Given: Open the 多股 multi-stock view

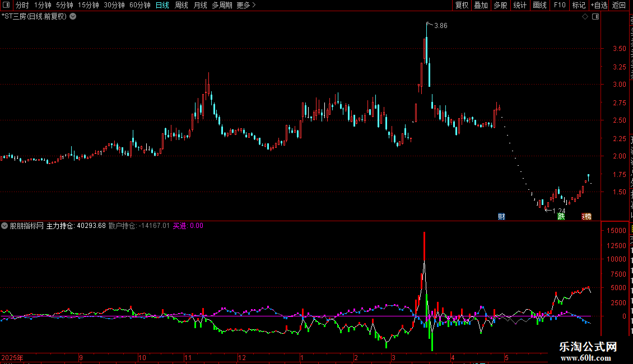Looking at the screenshot, I should (501, 5).
